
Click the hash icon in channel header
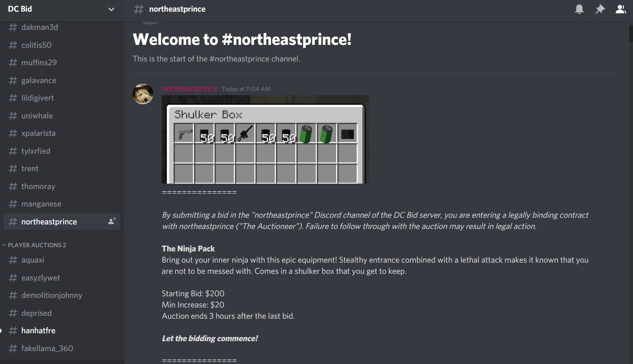coord(138,9)
